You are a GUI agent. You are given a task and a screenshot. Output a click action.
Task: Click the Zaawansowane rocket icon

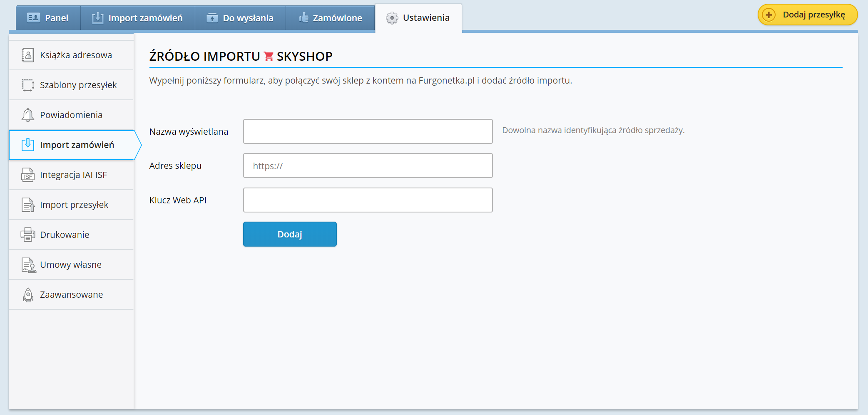tap(28, 294)
